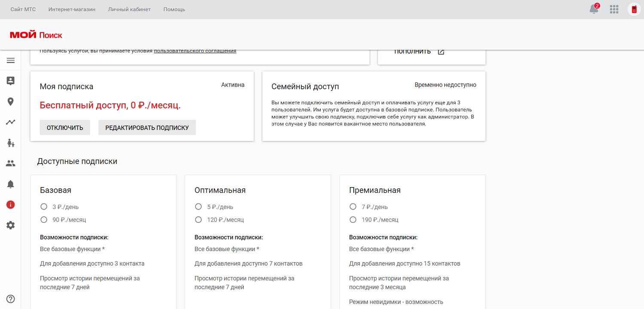This screenshot has height=309, width=644.
Task: Open the movement history trend icon
Action: coord(11,122)
